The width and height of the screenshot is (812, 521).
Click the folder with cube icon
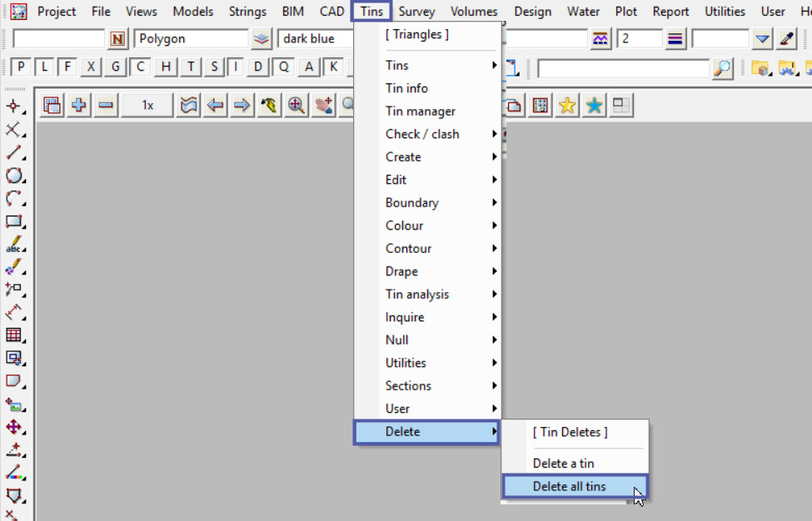(x=760, y=67)
